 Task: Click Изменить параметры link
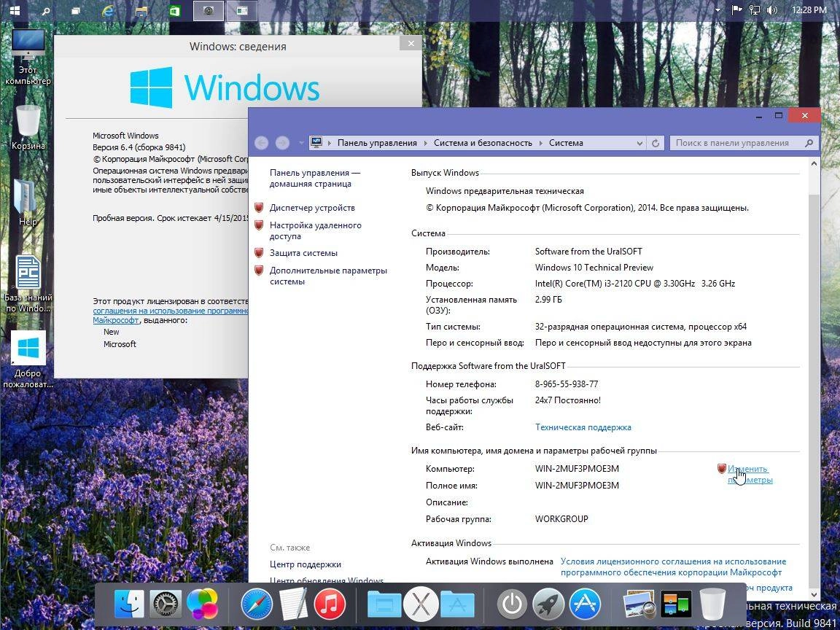[x=750, y=474]
